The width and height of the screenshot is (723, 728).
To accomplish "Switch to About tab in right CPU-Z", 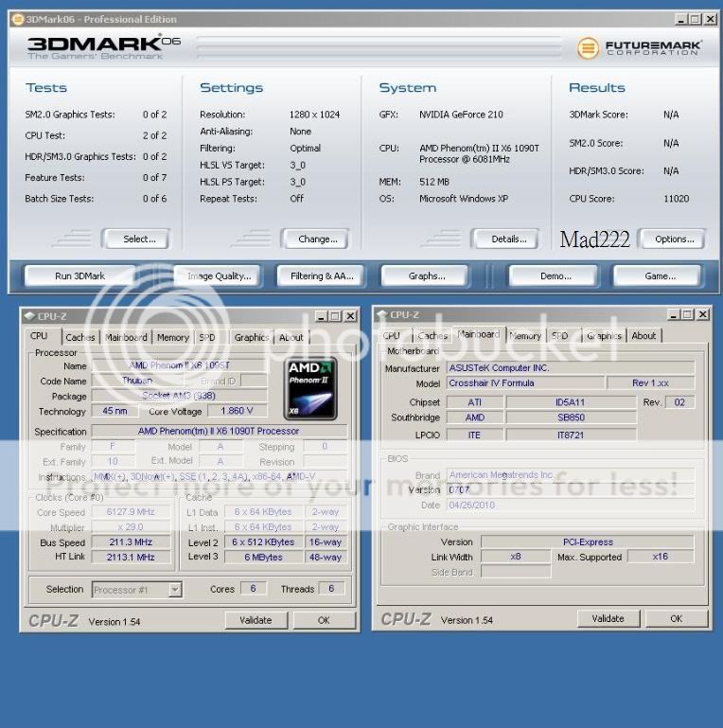I will coord(644,336).
